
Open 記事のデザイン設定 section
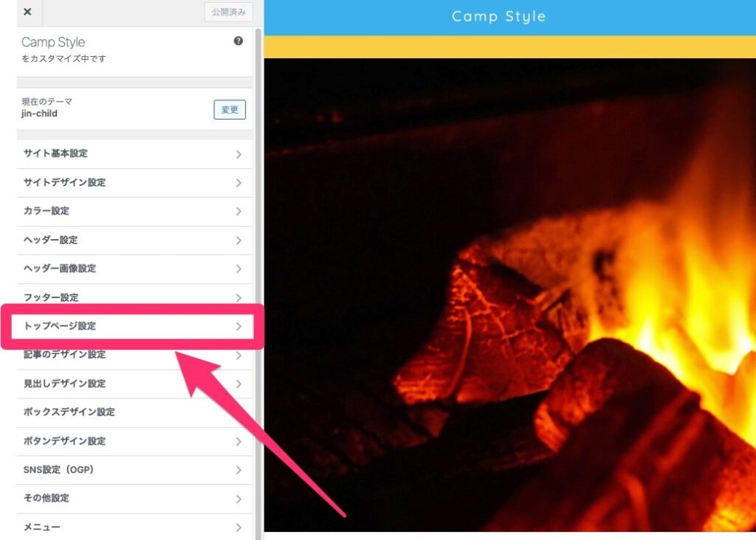[134, 355]
